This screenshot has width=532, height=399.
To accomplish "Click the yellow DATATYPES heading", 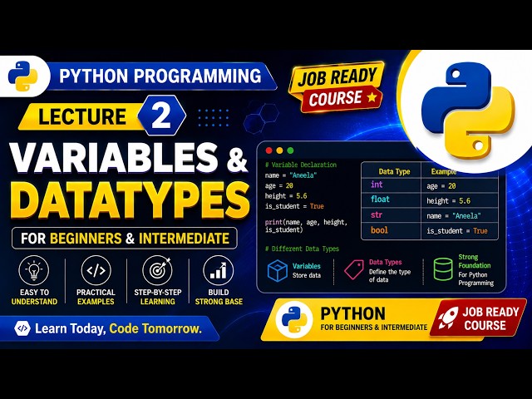I will coord(130,200).
